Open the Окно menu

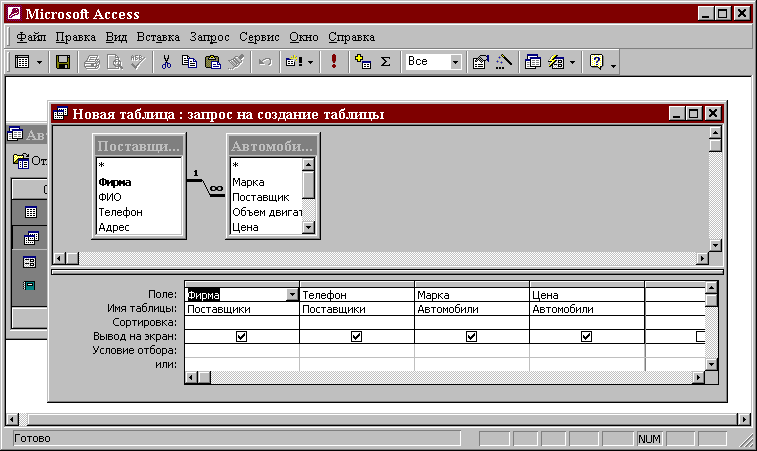[x=304, y=37]
